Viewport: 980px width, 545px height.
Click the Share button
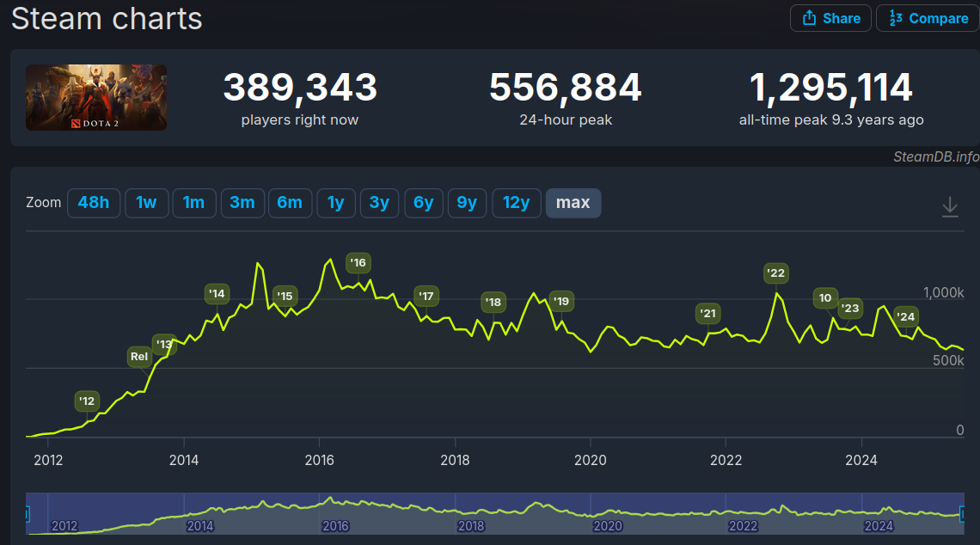pyautogui.click(x=830, y=18)
